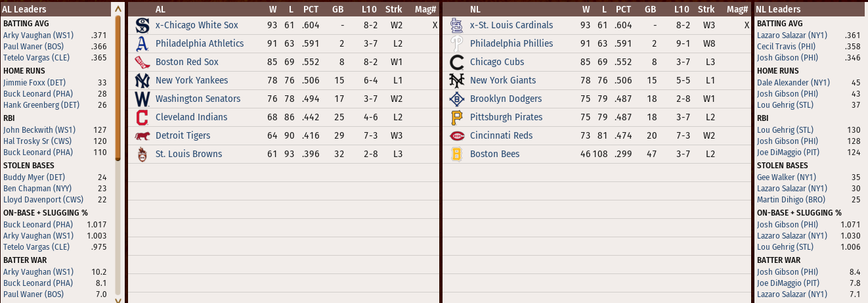Click the Chicago Cubs logo icon
The height and width of the screenshot is (303, 868).
click(457, 62)
